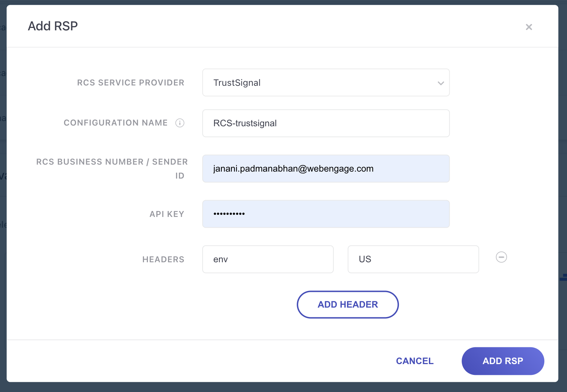
Task: Click the Add Header button
Action: point(348,304)
